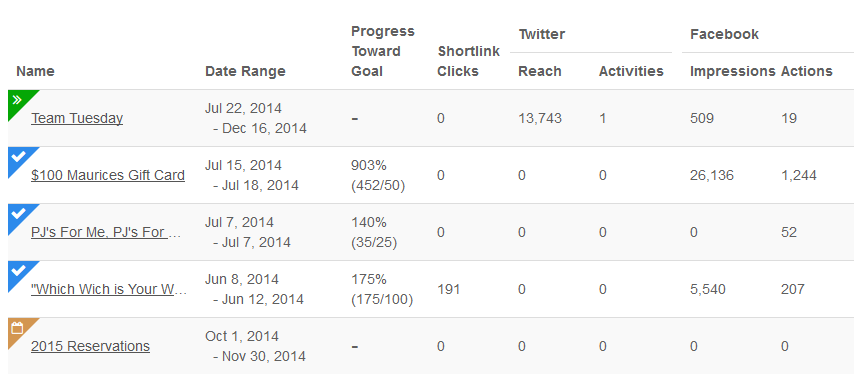Click the blue checkmark beside PJ's For Me
The image size is (854, 383).
point(18,214)
